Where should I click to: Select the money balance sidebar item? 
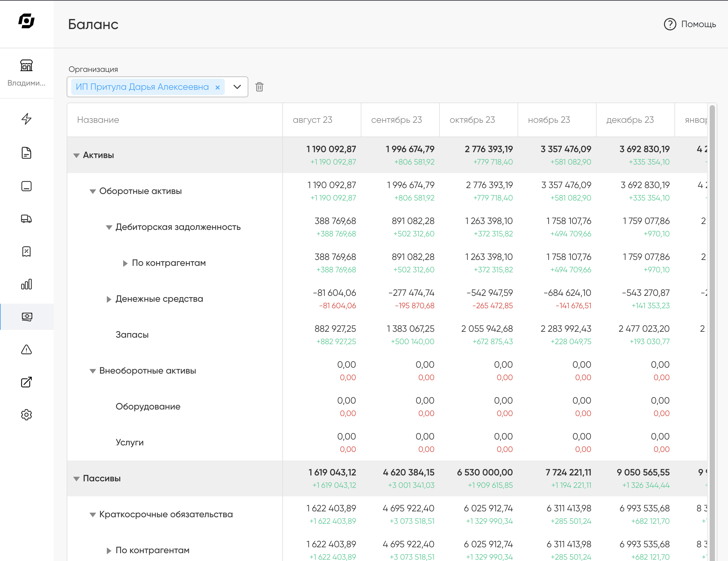[27, 317]
